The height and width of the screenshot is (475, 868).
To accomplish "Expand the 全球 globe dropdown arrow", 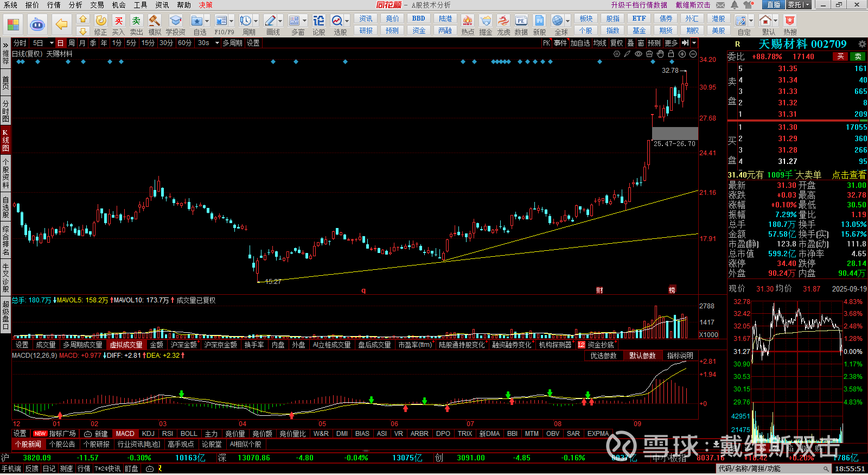I will pos(568,21).
